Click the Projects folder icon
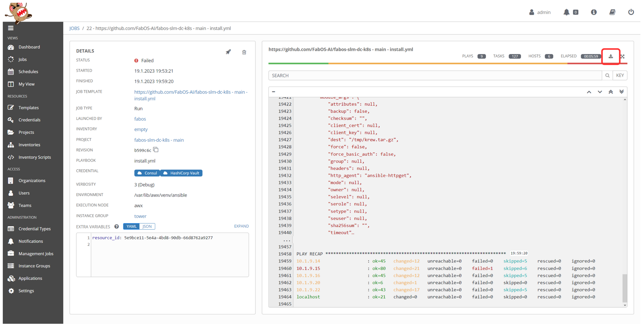 tap(11, 132)
